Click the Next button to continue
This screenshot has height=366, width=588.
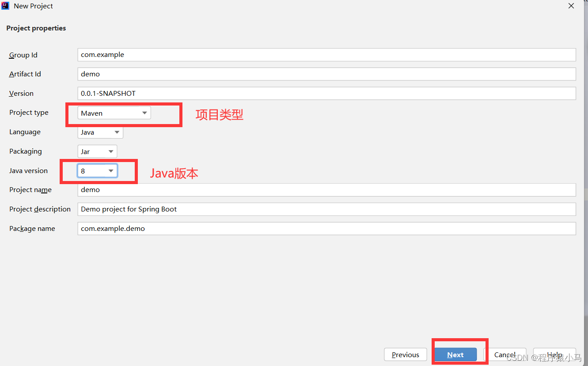[x=455, y=355]
